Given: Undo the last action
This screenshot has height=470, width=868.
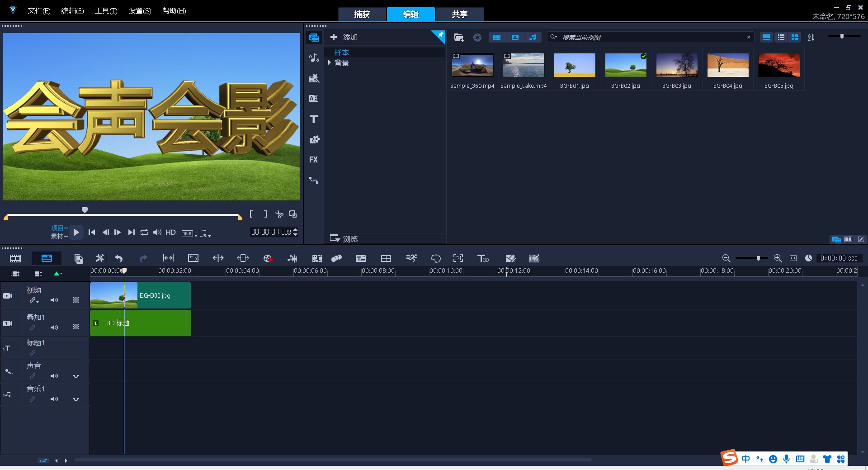Looking at the screenshot, I should (x=119, y=258).
